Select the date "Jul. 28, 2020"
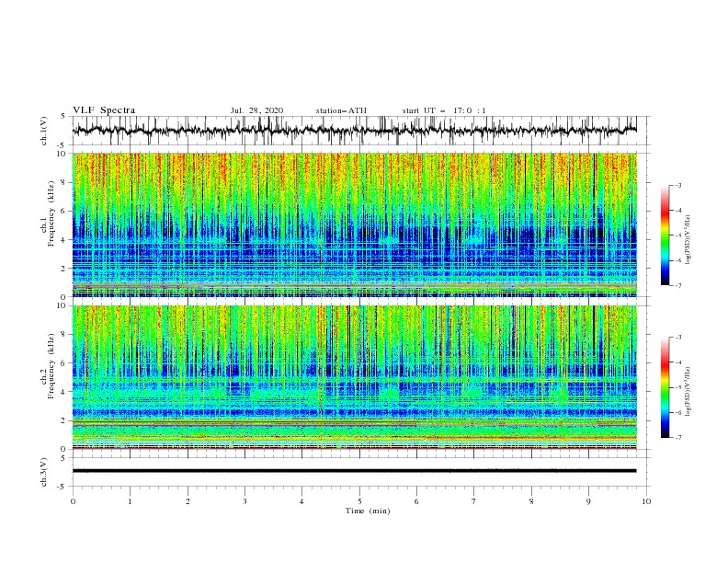Image resolution: width=728 pixels, height=563 pixels. coord(256,110)
